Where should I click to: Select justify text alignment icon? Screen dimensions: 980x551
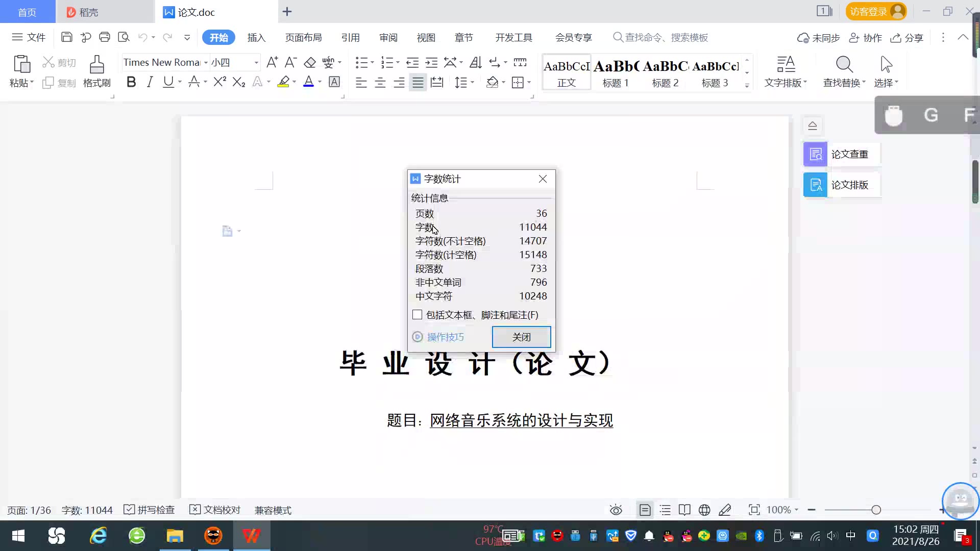pyautogui.click(x=418, y=82)
